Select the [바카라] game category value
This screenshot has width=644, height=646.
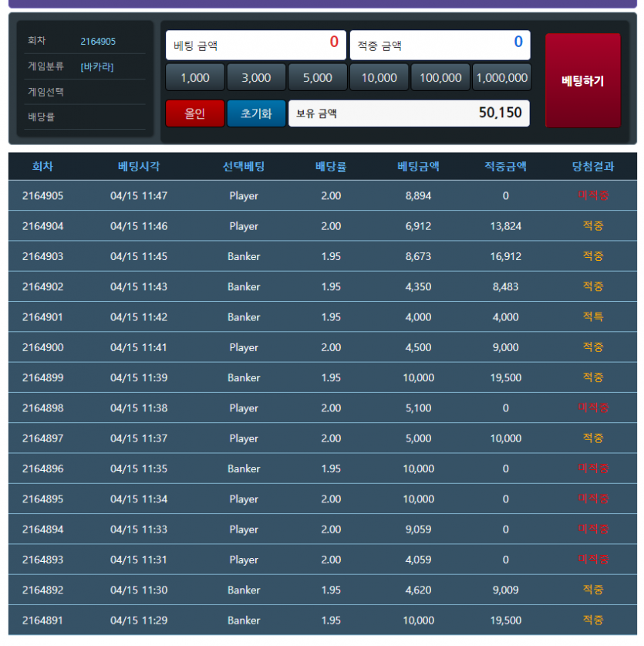point(97,66)
